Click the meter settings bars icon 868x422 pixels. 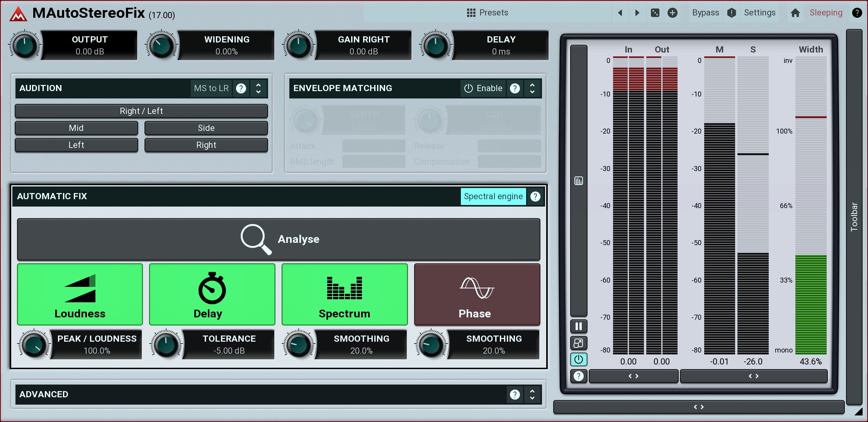pos(578,181)
